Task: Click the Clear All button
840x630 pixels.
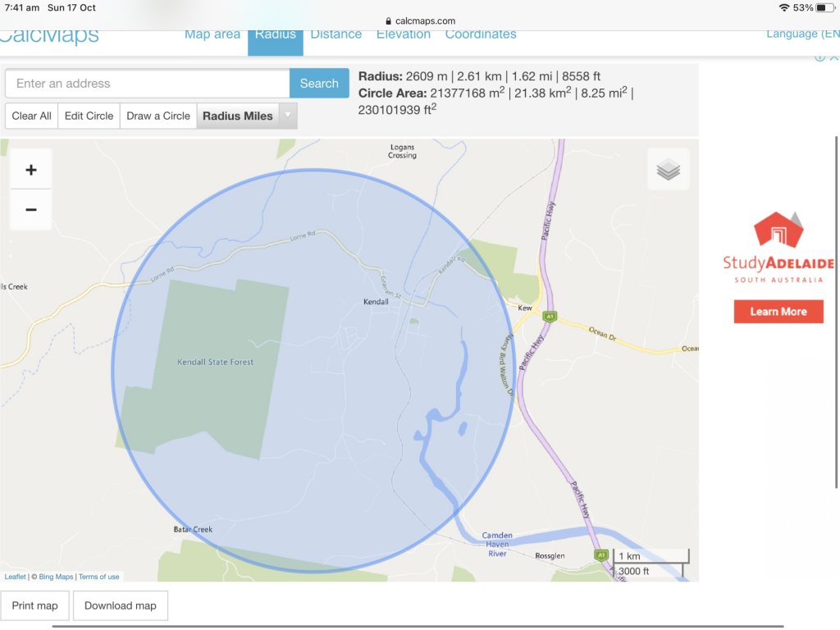Action: pos(32,116)
